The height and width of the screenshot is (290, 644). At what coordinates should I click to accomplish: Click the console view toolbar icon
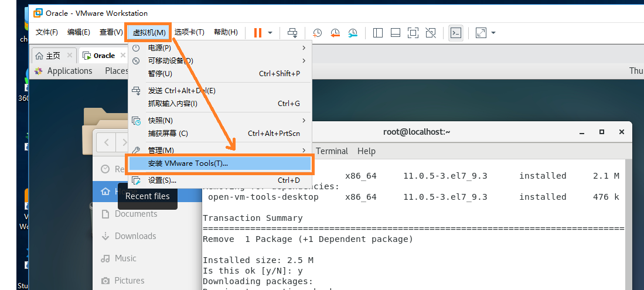[x=455, y=33]
